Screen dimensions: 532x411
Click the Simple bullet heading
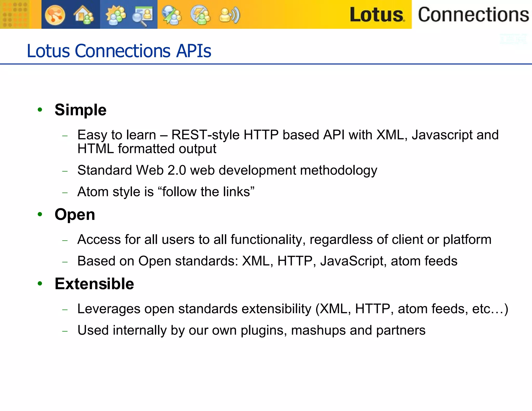[81, 110]
